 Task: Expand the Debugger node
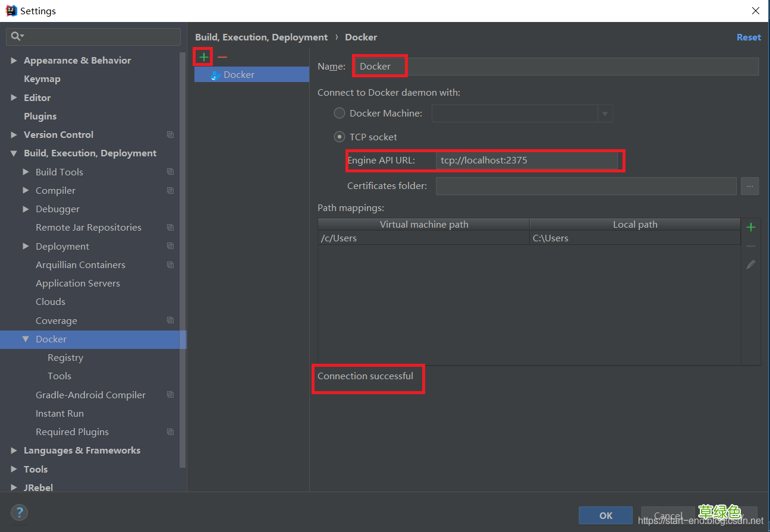pyautogui.click(x=26, y=209)
